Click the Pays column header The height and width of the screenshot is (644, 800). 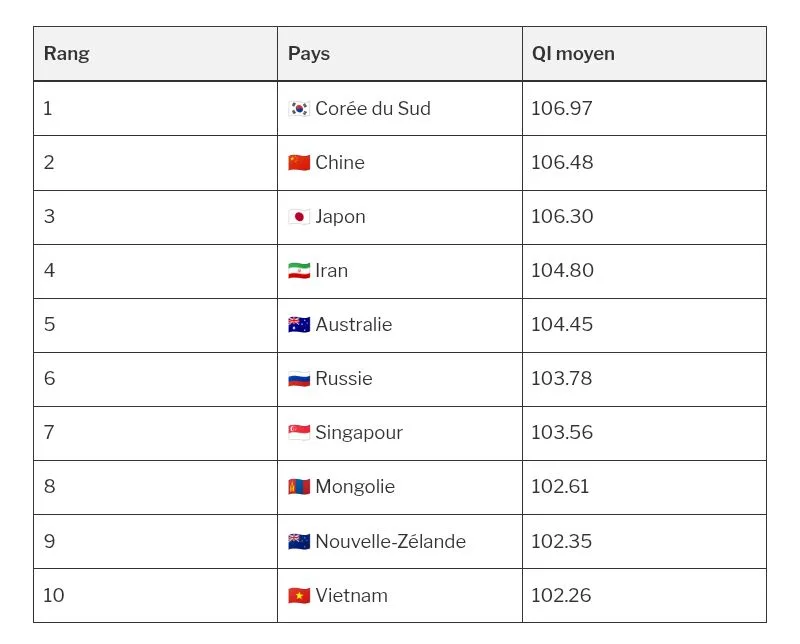pos(309,54)
